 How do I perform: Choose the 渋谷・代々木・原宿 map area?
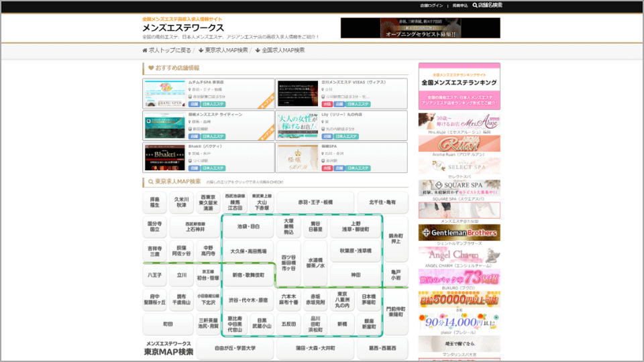[248, 300]
